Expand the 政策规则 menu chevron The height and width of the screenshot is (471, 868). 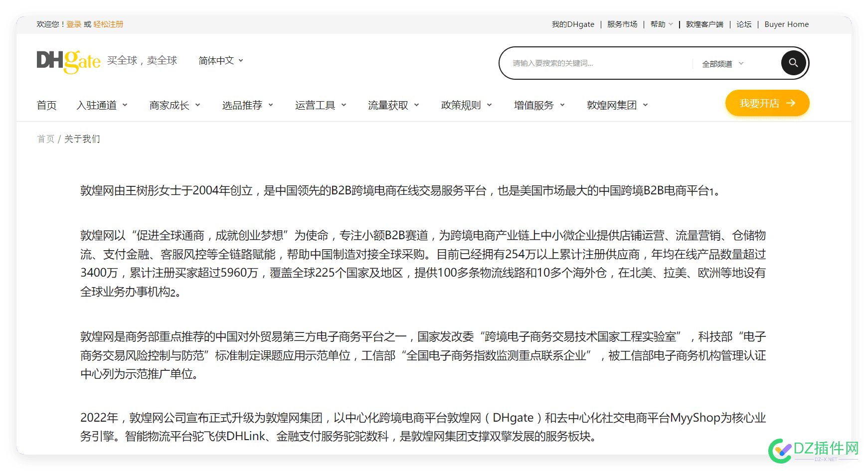tap(490, 105)
